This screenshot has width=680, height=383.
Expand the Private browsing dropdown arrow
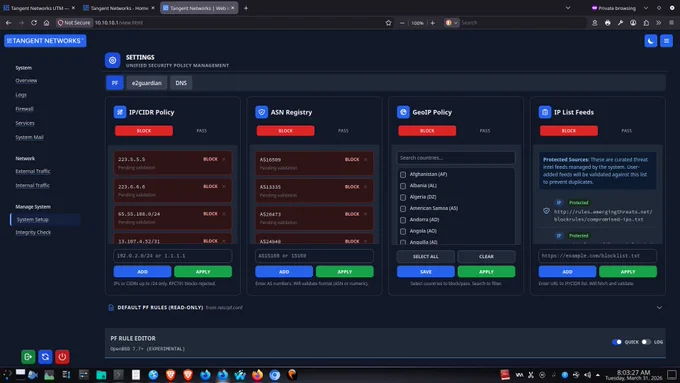tap(646, 8)
